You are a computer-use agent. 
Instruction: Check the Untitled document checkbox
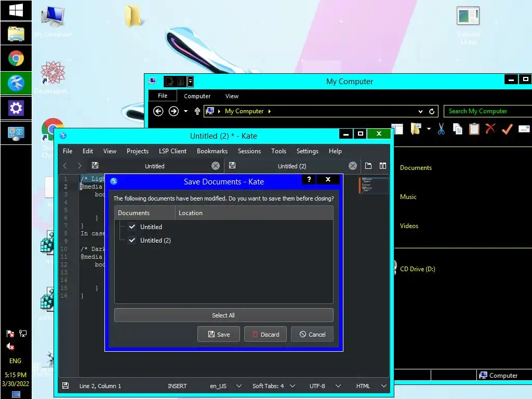tap(132, 227)
